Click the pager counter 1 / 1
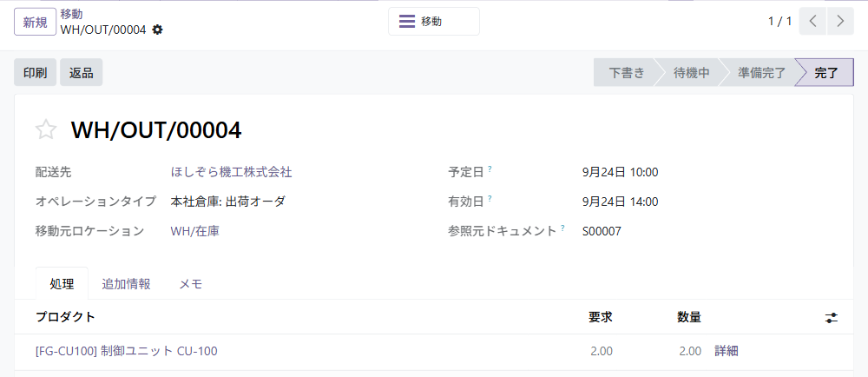 780,22
